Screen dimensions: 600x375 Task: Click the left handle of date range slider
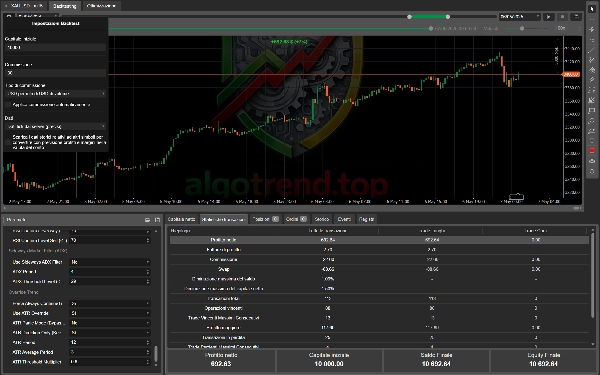pos(409,17)
